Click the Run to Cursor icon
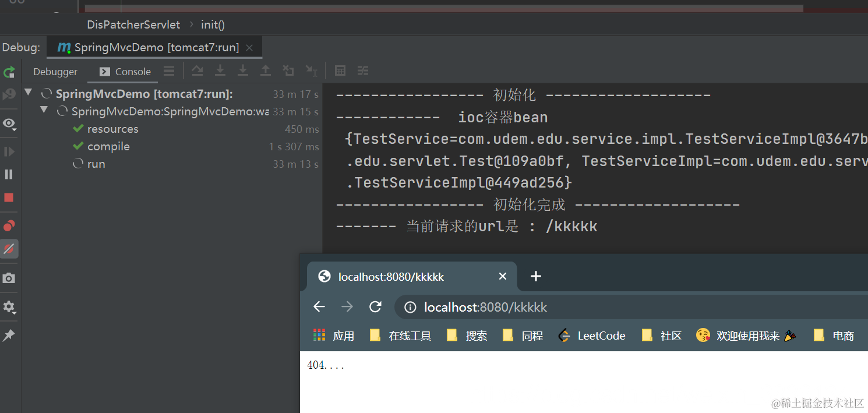This screenshot has width=868, height=413. [312, 71]
